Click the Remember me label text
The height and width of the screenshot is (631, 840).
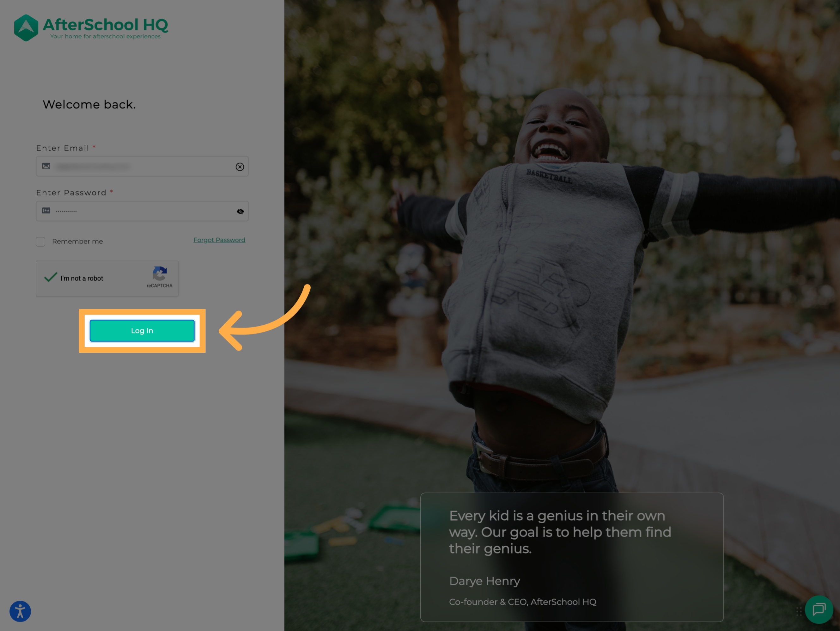[x=77, y=242]
